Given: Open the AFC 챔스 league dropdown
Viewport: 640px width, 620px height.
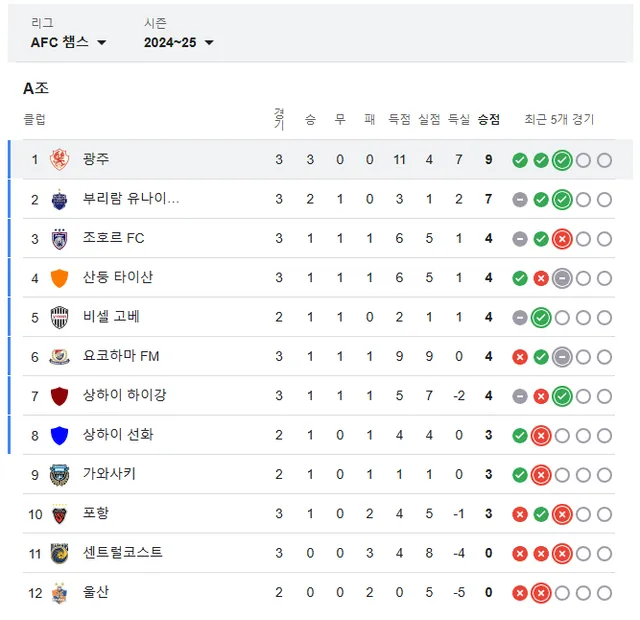Looking at the screenshot, I should [x=68, y=42].
